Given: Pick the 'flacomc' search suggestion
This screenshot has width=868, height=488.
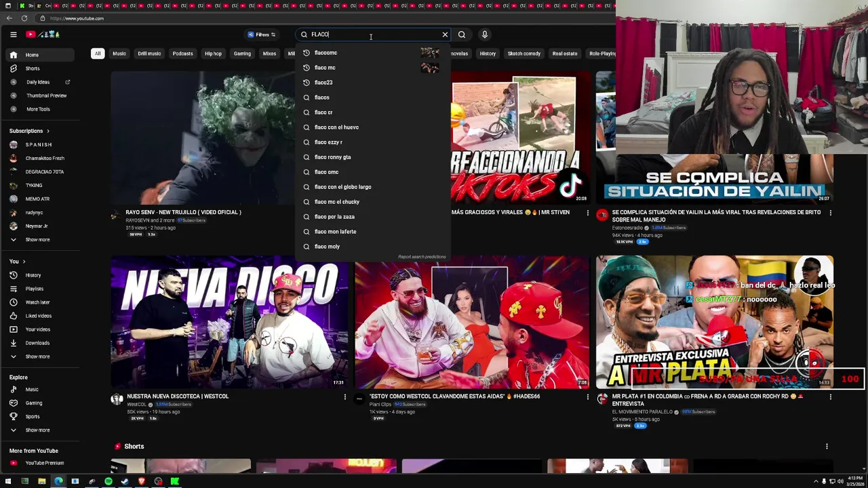Looking at the screenshot, I should click(x=372, y=53).
